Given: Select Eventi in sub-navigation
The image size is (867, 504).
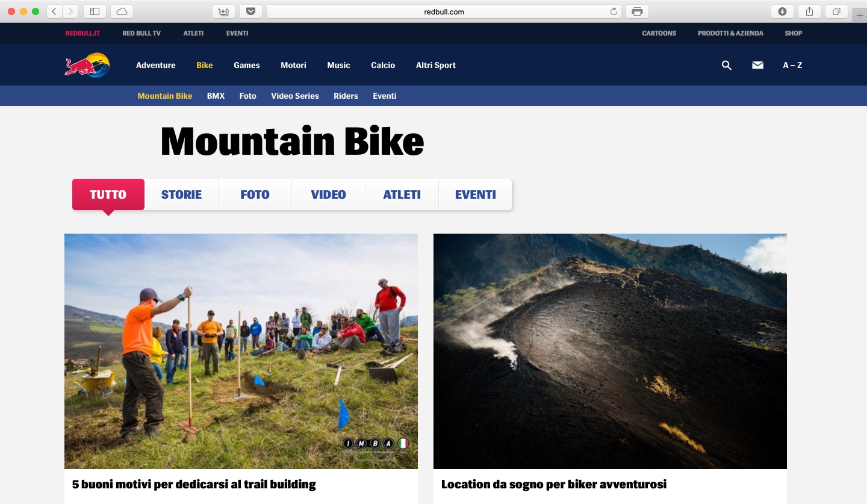Looking at the screenshot, I should coord(385,96).
